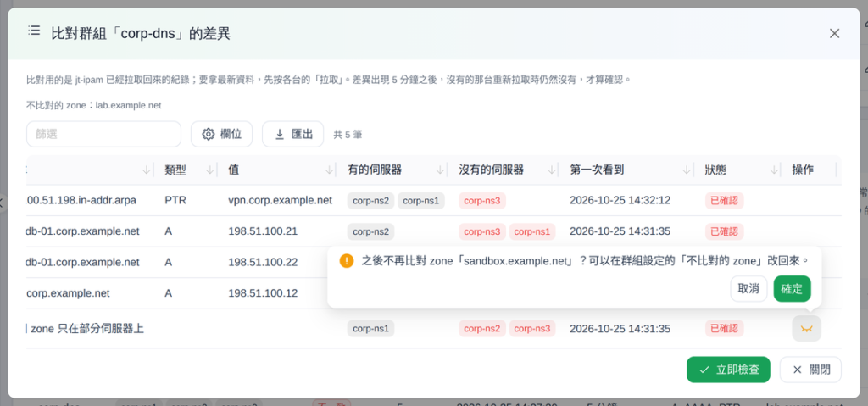Sort by the 類型 column arrow
Screen dimensions: 868x406
[x=210, y=170]
